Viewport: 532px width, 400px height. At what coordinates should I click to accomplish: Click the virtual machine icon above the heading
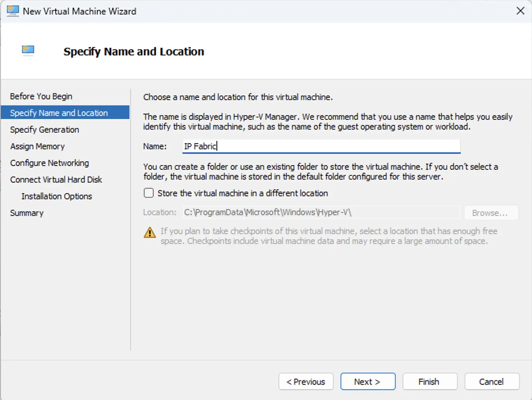click(x=28, y=50)
